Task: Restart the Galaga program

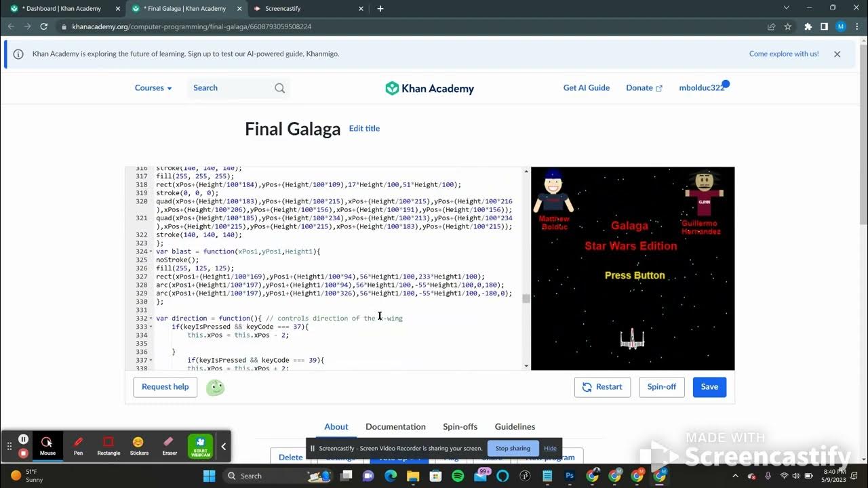Action: tap(602, 387)
